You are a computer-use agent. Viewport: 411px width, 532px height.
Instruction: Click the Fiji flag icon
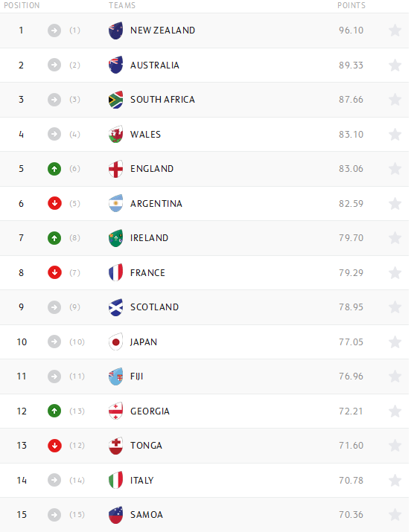[115, 376]
